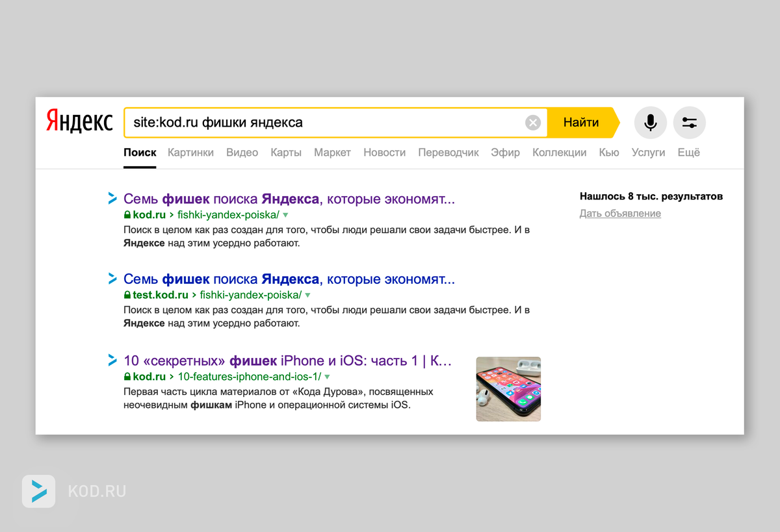780x532 pixels.
Task: Click fishki-yandex-poiska/ path in first result
Action: click(228, 214)
